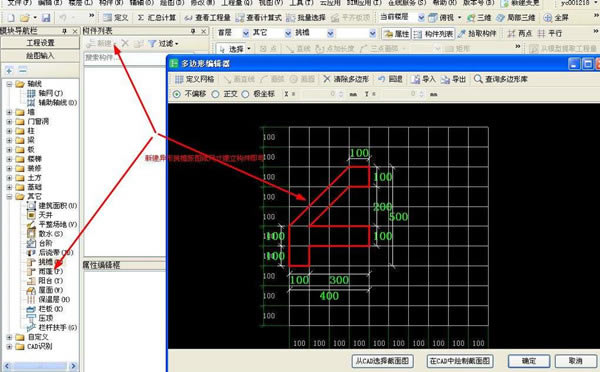Viewport: 600px width, 372px height.
Task: Click the 拾取构件 pick component tool
Action: click(477, 34)
